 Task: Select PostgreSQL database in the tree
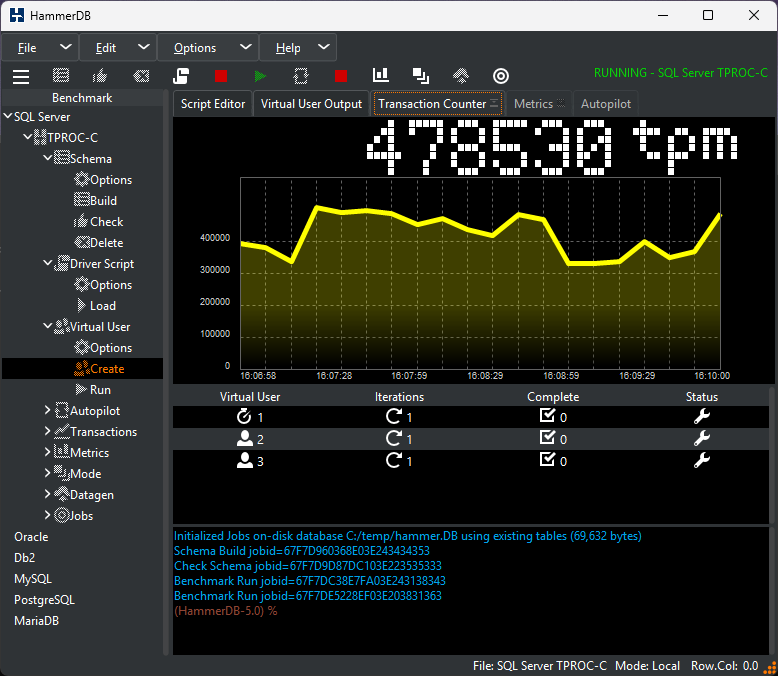[x=44, y=600]
